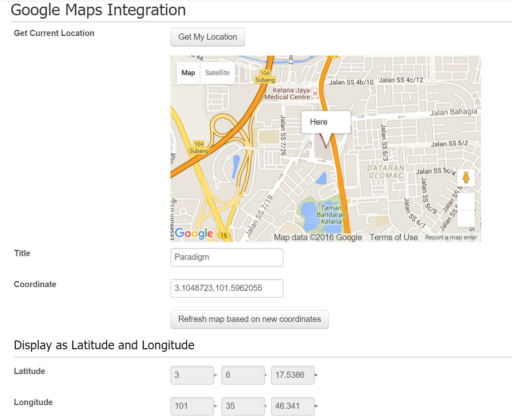
Task: Click the Longitude seconds field 46.341
Action: [293, 406]
